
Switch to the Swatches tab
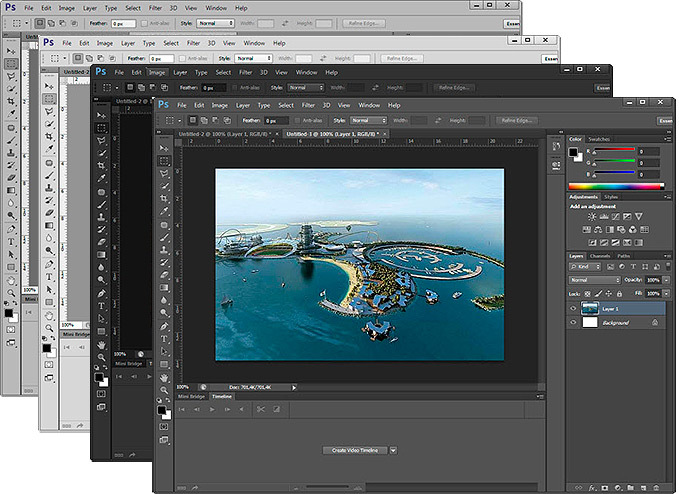point(599,139)
